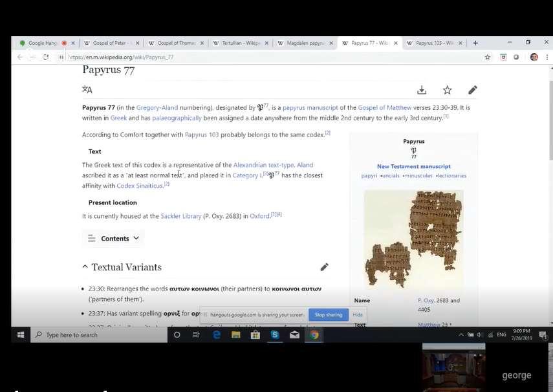Viewport: 553px width, 392px height.
Task: Open Microsoft Store from the taskbar
Action: (255, 334)
